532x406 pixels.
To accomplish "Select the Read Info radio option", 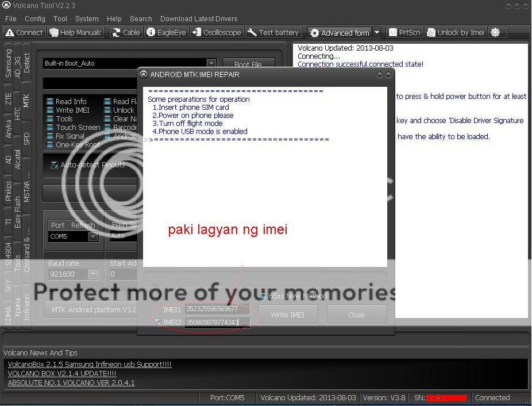I will click(51, 102).
